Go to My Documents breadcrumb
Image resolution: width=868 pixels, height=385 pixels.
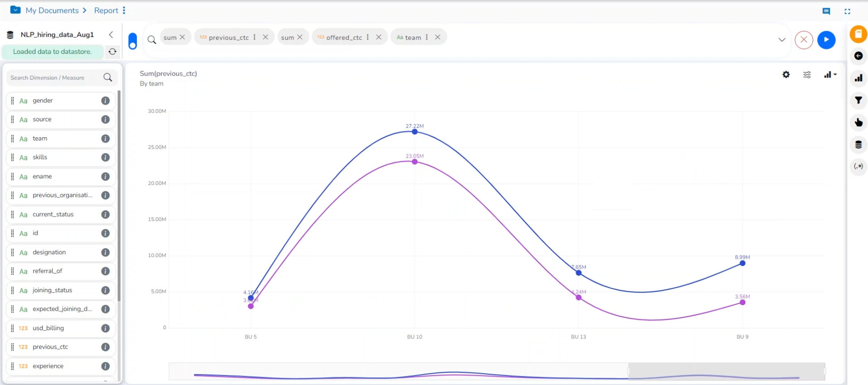[52, 10]
